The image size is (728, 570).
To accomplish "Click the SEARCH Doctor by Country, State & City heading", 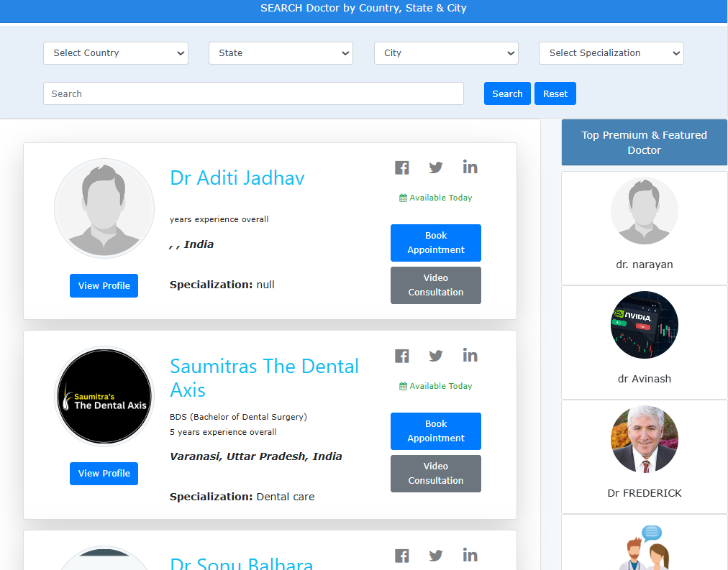I will 363,8.
